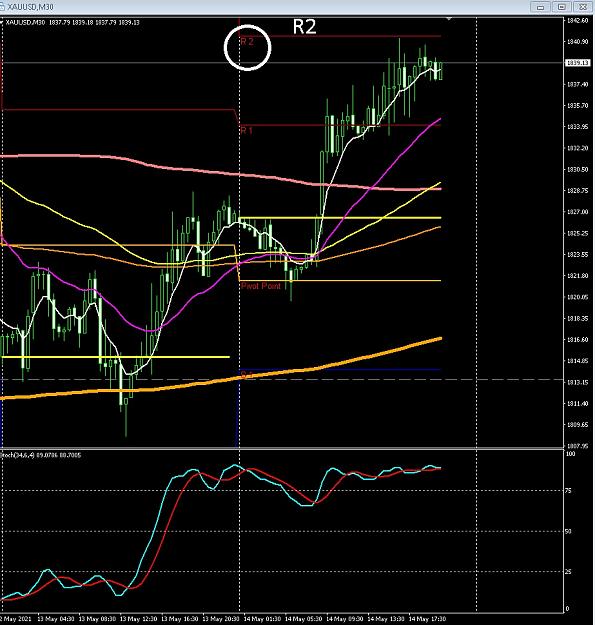Click the 1830.50 price axis label
Viewport: 595px width, 625px height.
(577, 169)
